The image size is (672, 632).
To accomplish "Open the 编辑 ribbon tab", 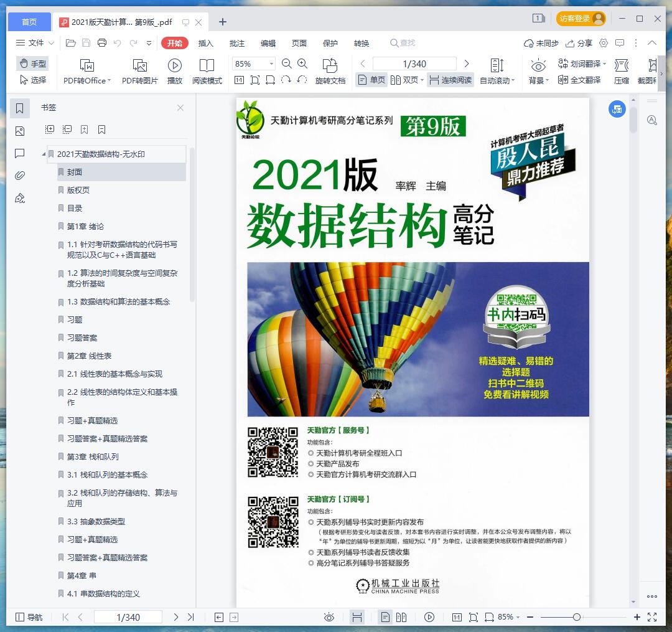I will click(268, 44).
